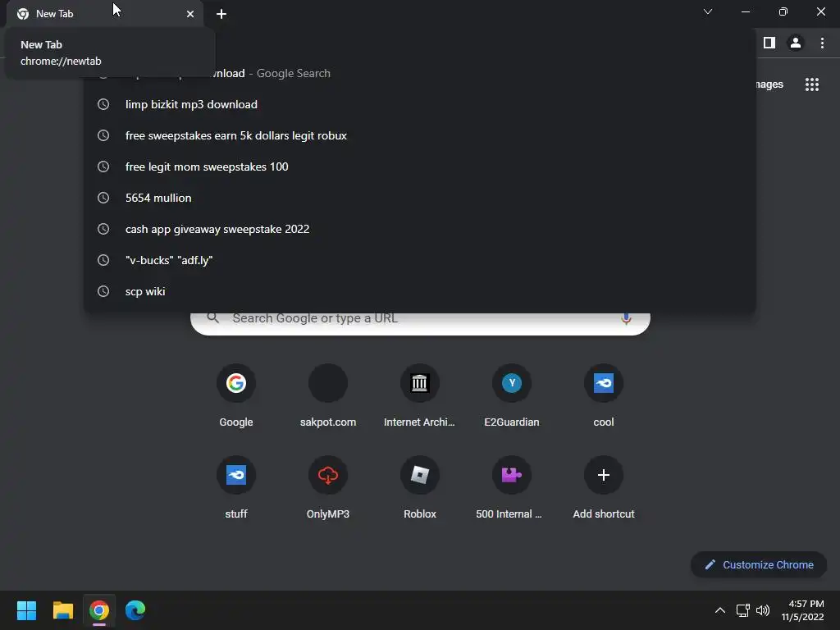Viewport: 840px width, 630px height.
Task: Click the Add shortcut button
Action: [604, 488]
